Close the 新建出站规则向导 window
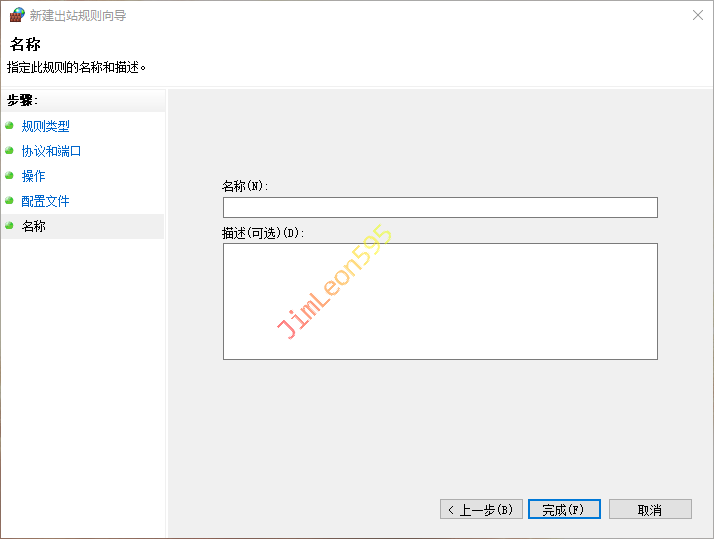714x539 pixels. pos(696,15)
